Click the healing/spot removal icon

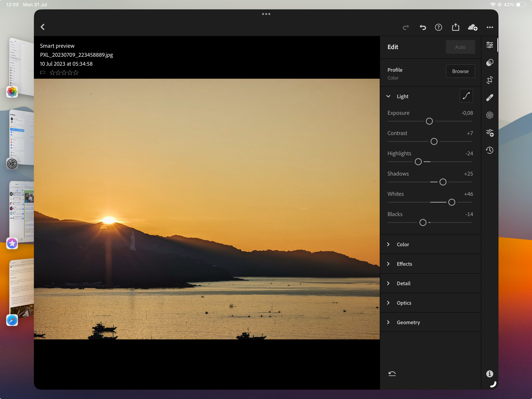[489, 97]
